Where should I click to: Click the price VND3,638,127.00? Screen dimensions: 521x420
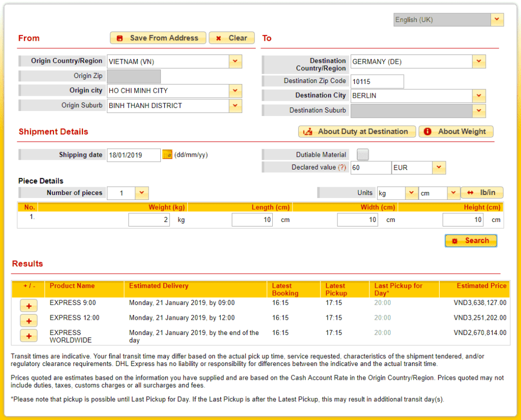480,302
